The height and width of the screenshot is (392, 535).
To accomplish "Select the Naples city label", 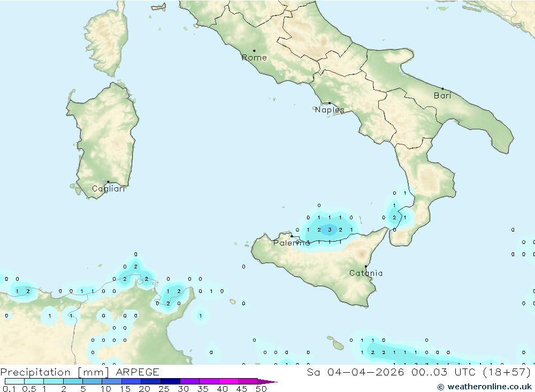I will 330,110.
